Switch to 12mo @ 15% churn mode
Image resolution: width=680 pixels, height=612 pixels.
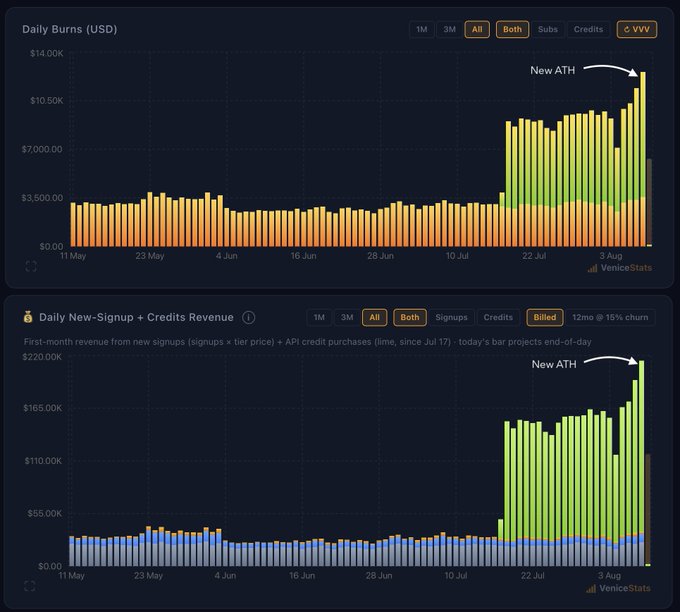610,317
